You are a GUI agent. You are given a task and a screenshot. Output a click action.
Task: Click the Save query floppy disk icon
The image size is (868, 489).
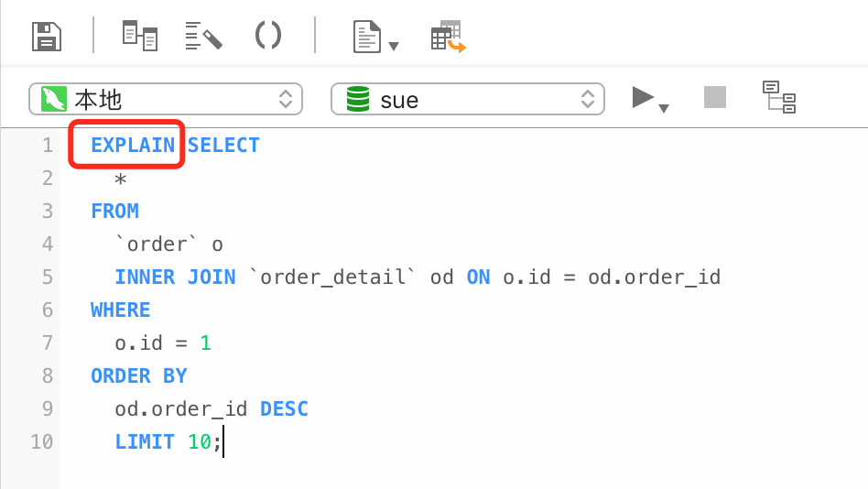pyautogui.click(x=47, y=37)
